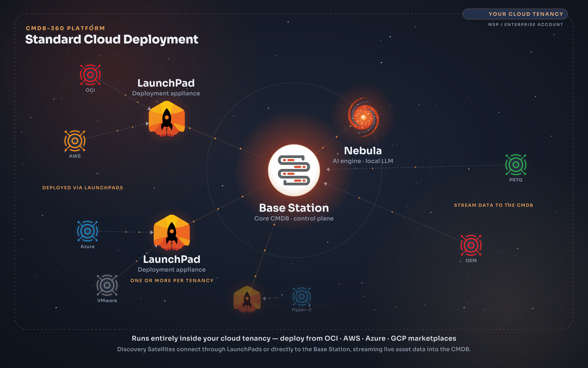Click the 'Nebula' label text
The height and width of the screenshot is (368, 588).
[363, 151]
